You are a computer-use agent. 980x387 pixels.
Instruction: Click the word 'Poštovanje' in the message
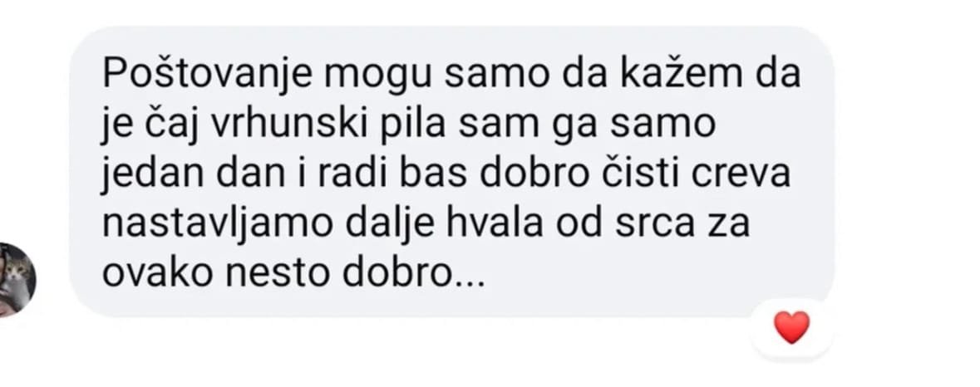pyautogui.click(x=208, y=74)
